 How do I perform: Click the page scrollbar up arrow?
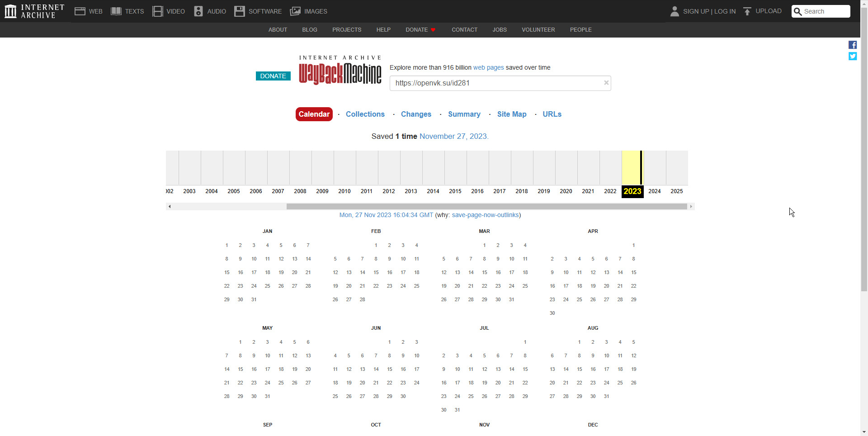[x=864, y=4]
